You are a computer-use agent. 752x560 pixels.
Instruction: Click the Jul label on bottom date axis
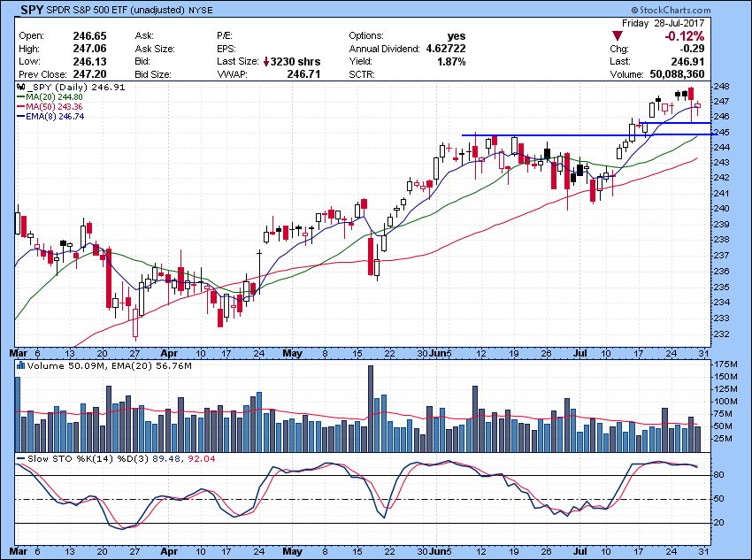click(x=580, y=551)
